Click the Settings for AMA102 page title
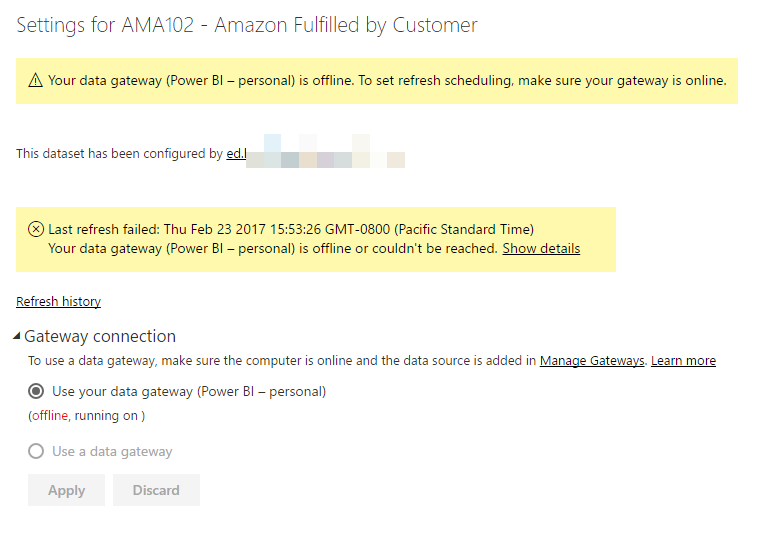Screen dimensions: 782x537 coord(247,25)
